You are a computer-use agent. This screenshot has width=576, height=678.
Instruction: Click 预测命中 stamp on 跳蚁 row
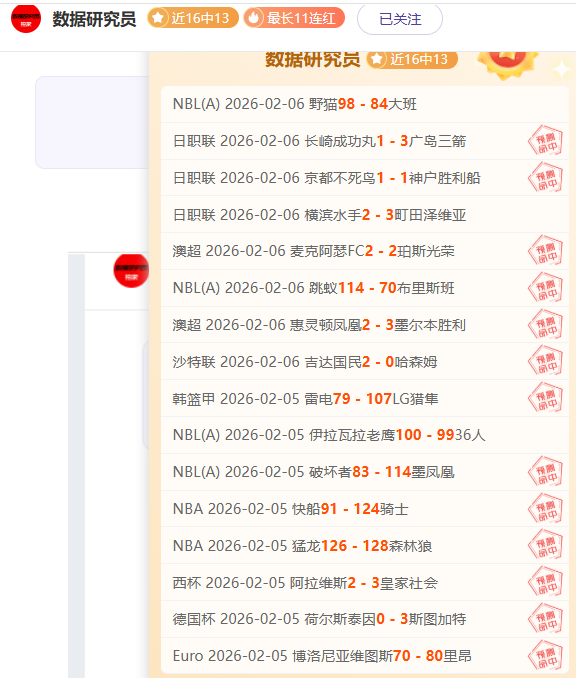coord(545,288)
